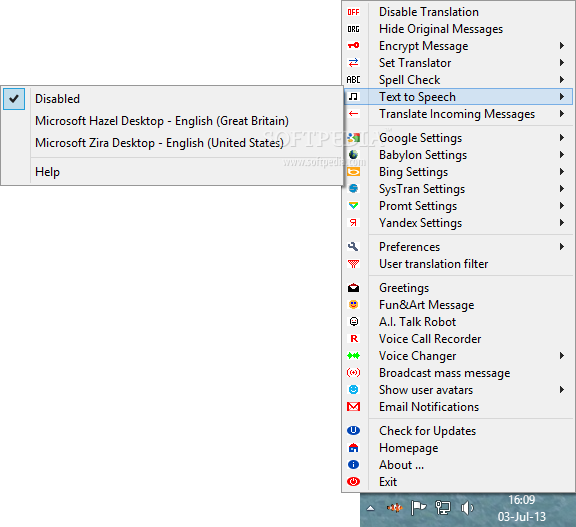Select Microsoft Hazel Desktop voice
The width and height of the screenshot is (576, 527).
(172, 121)
